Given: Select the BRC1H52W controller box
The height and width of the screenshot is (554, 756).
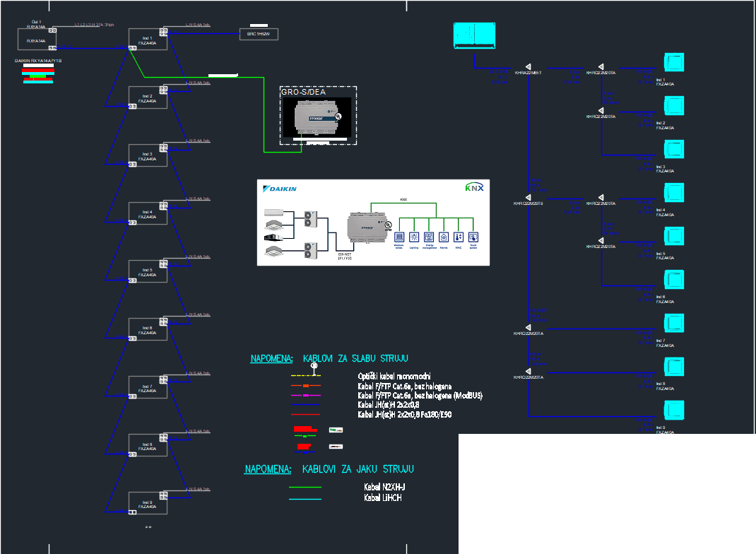Looking at the screenshot, I should coord(259,33).
